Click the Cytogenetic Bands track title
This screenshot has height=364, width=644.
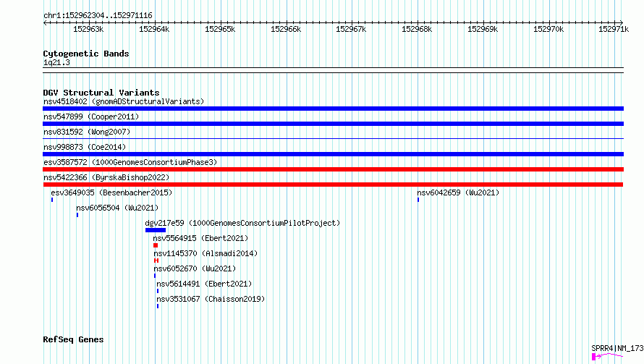tap(86, 54)
